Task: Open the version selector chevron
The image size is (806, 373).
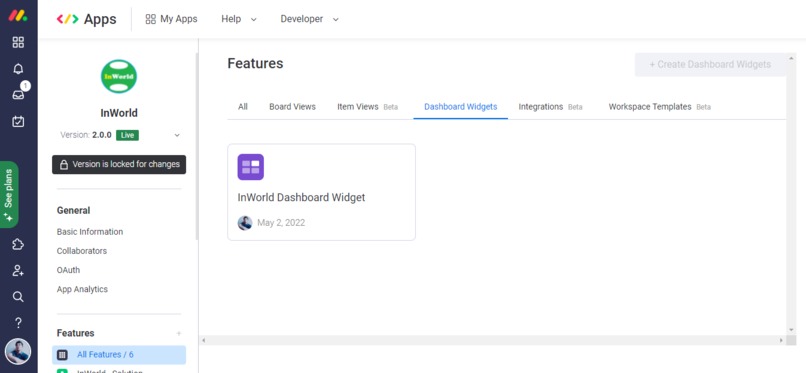Action: point(177,136)
